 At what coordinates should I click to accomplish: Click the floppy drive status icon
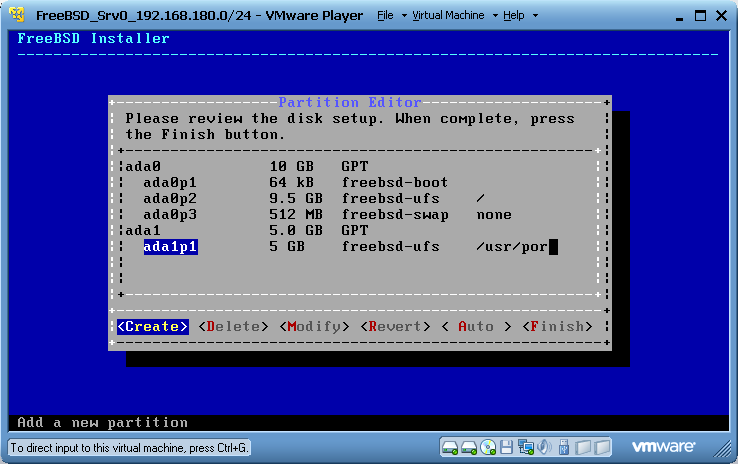(x=507, y=446)
